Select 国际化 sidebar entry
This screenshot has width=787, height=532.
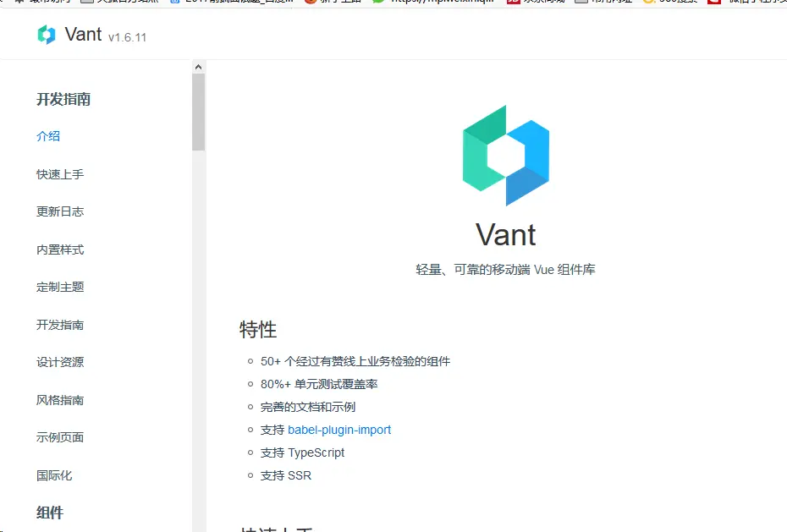[54, 475]
